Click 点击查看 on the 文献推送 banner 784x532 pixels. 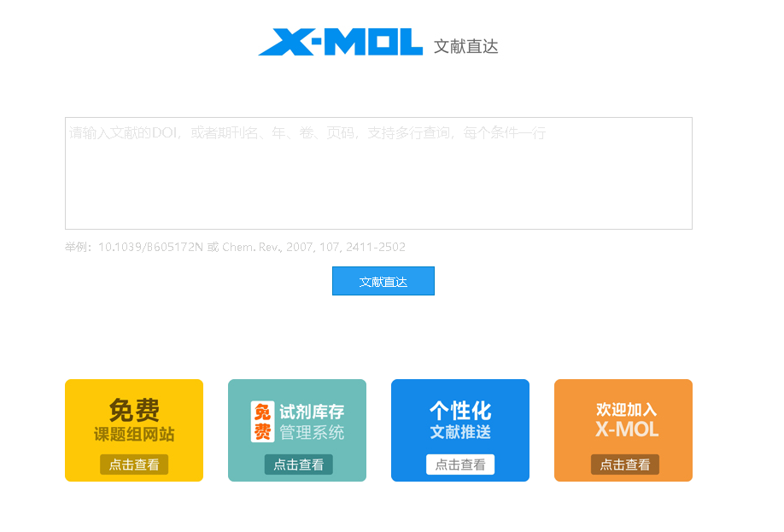pyautogui.click(x=459, y=465)
